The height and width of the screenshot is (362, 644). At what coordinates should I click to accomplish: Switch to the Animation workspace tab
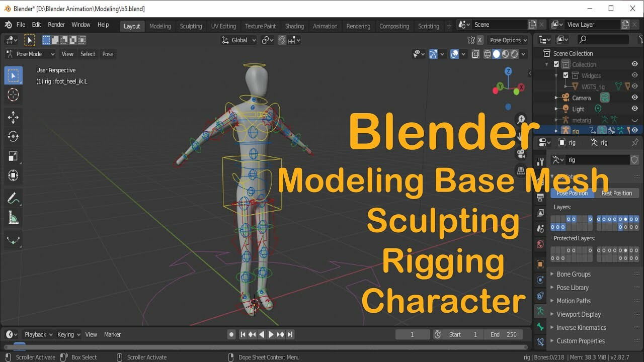(x=325, y=26)
